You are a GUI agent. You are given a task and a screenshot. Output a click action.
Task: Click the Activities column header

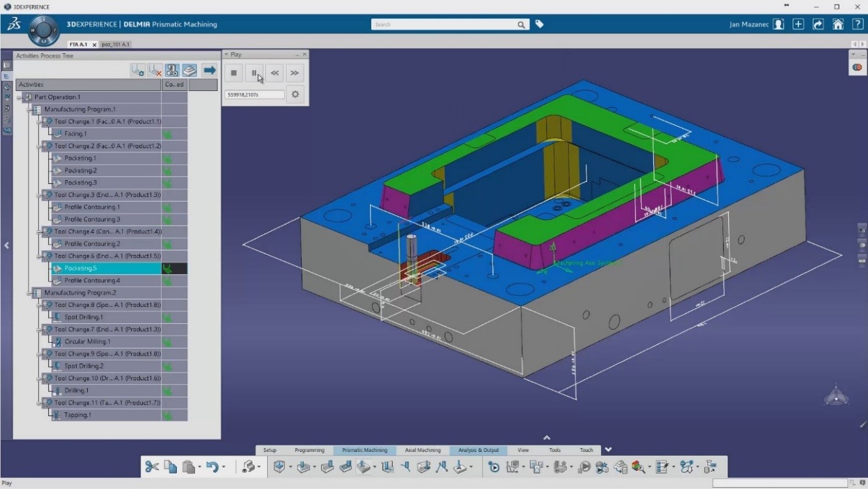(x=88, y=85)
